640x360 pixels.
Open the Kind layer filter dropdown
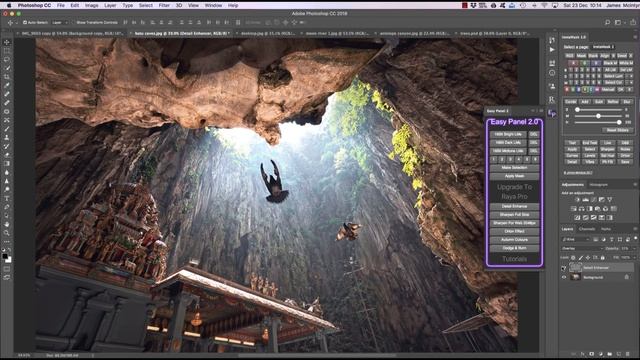click(x=575, y=239)
